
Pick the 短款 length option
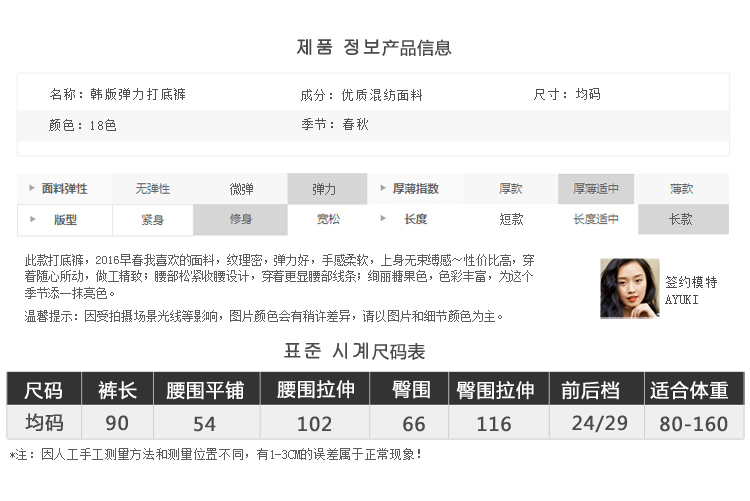511,219
